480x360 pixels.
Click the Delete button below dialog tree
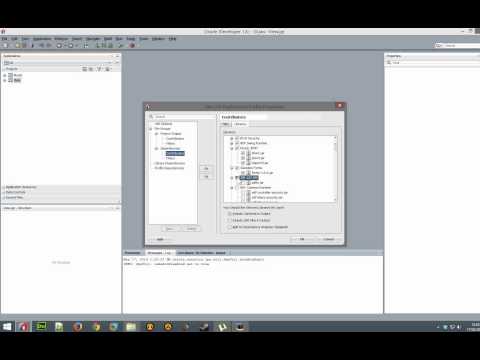click(x=191, y=229)
